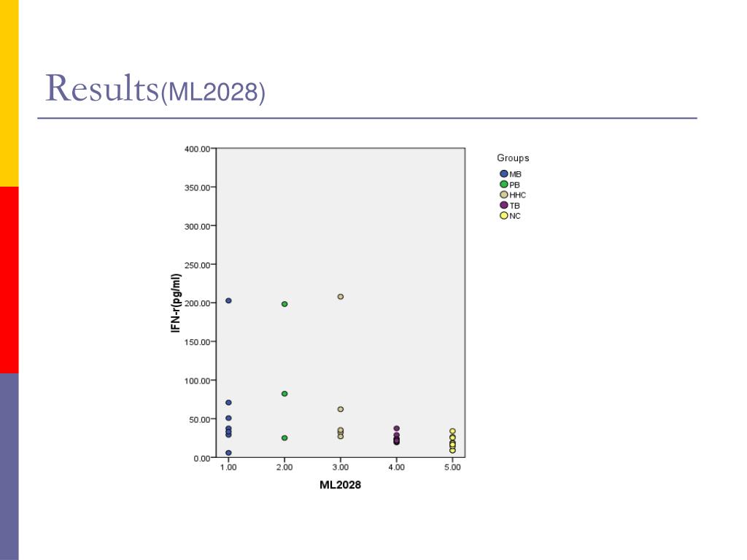Click the '250.00' y-axis label
Viewport: 747px width, 560px height.
pos(197,265)
